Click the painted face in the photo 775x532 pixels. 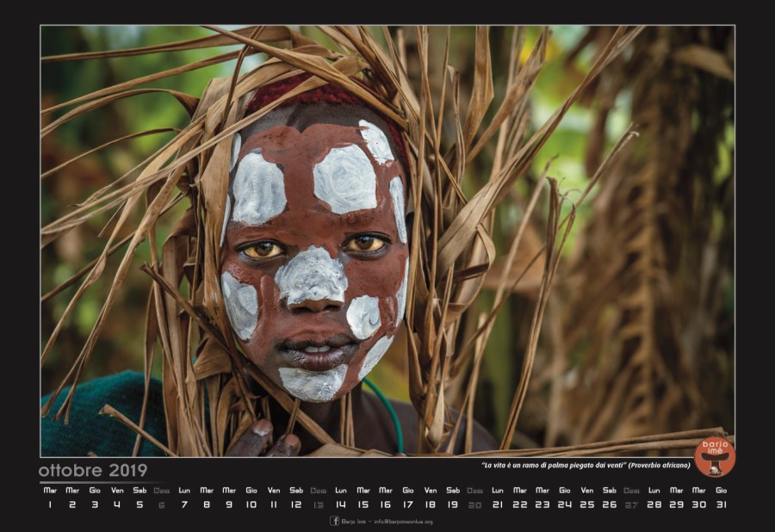pos(314,258)
